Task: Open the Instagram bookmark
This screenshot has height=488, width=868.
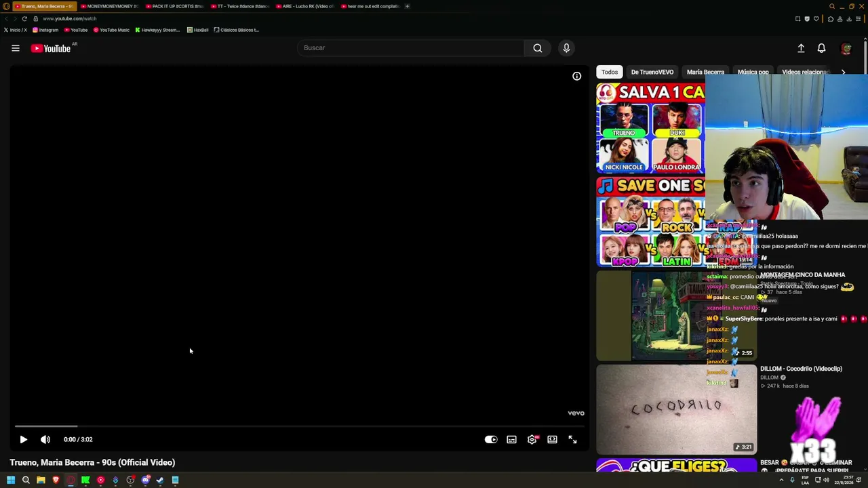Action: tap(45, 30)
